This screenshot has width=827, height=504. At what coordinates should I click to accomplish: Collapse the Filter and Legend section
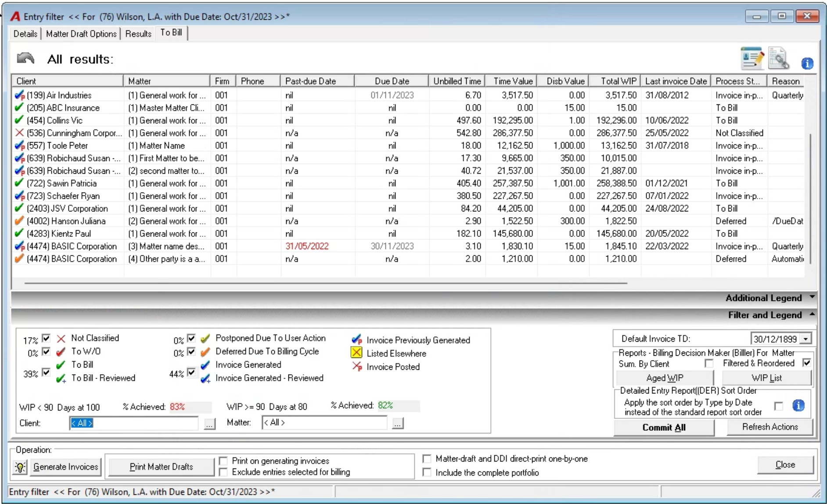pos(812,315)
